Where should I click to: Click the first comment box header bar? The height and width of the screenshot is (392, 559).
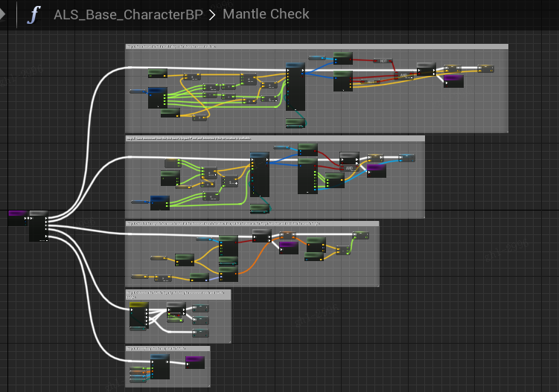tap(316, 47)
